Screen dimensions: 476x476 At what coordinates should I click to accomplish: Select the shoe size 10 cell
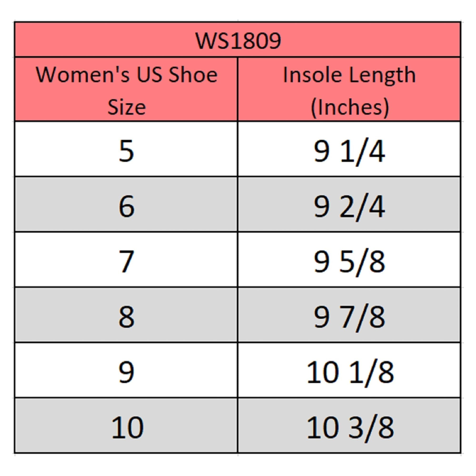click(x=126, y=426)
